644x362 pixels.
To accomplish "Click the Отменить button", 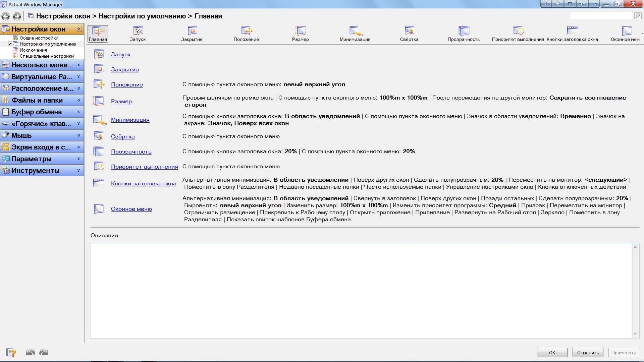I will click(588, 353).
